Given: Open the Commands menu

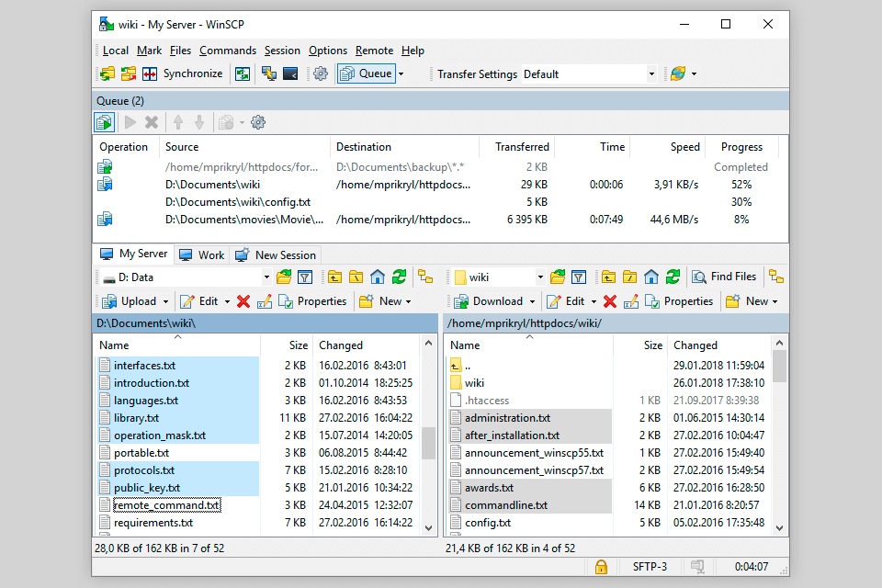Looking at the screenshot, I should point(228,51).
